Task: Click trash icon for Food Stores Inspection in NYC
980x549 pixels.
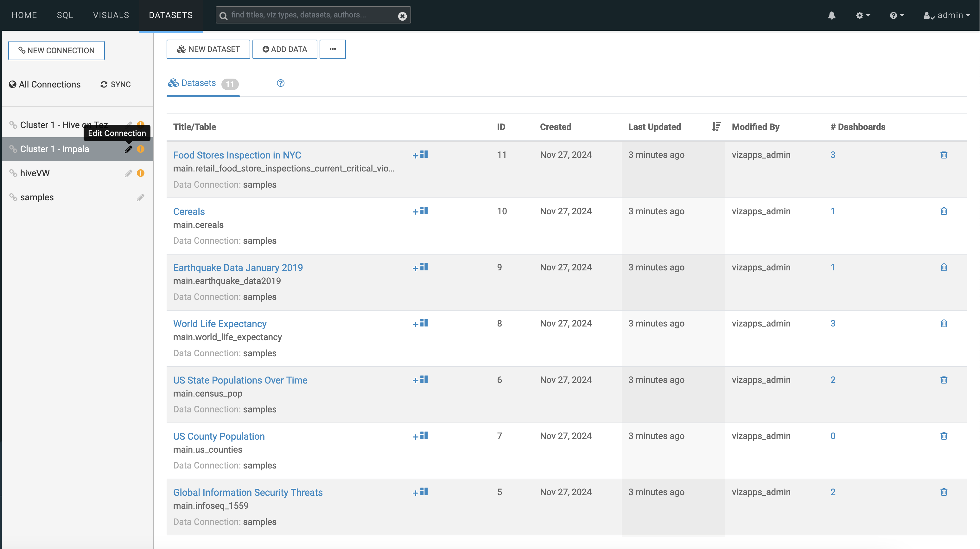Action: click(944, 155)
